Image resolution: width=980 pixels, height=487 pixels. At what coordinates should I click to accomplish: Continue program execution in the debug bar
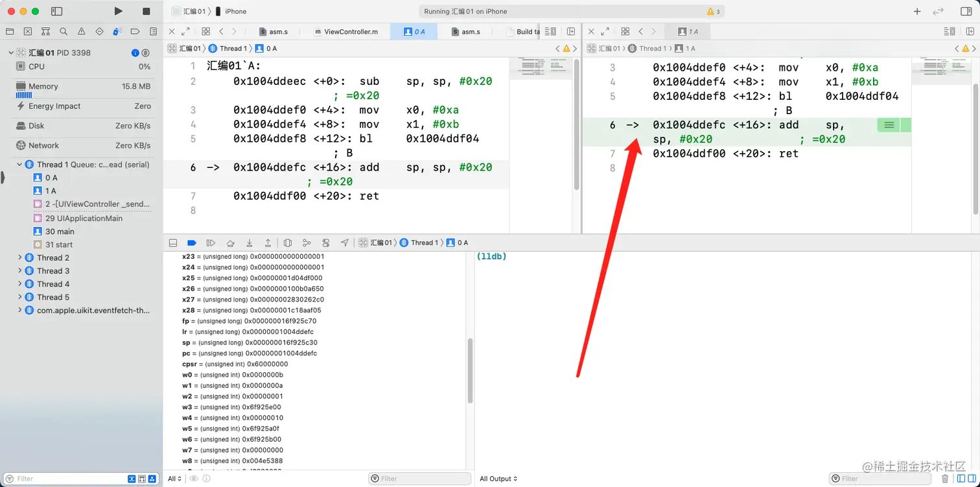click(211, 243)
